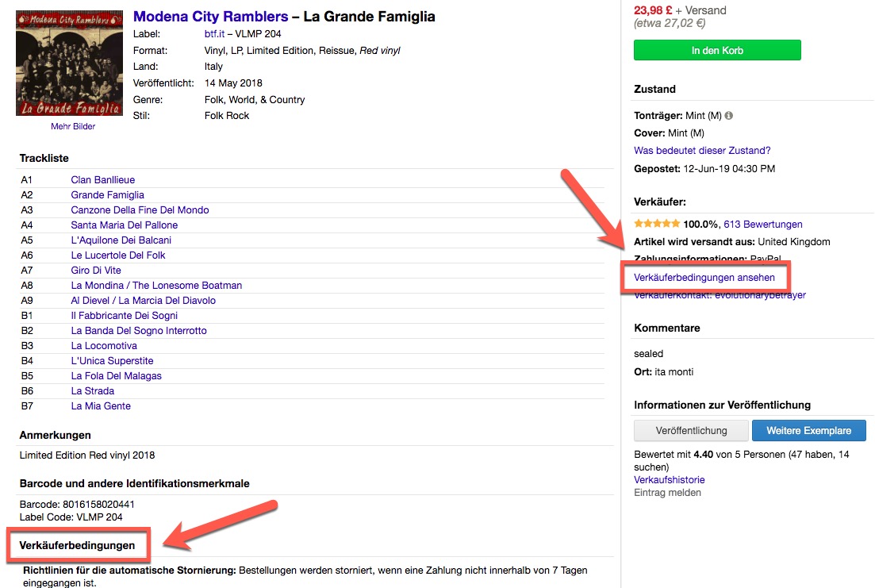Click the Veröffentlichung button
This screenshot has height=588, width=875.
pyautogui.click(x=691, y=431)
